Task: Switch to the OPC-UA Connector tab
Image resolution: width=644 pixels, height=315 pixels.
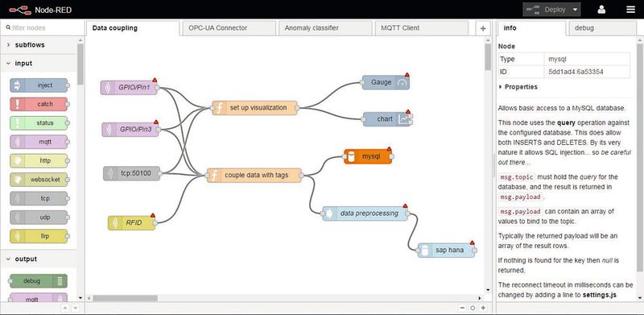Action: [229, 28]
